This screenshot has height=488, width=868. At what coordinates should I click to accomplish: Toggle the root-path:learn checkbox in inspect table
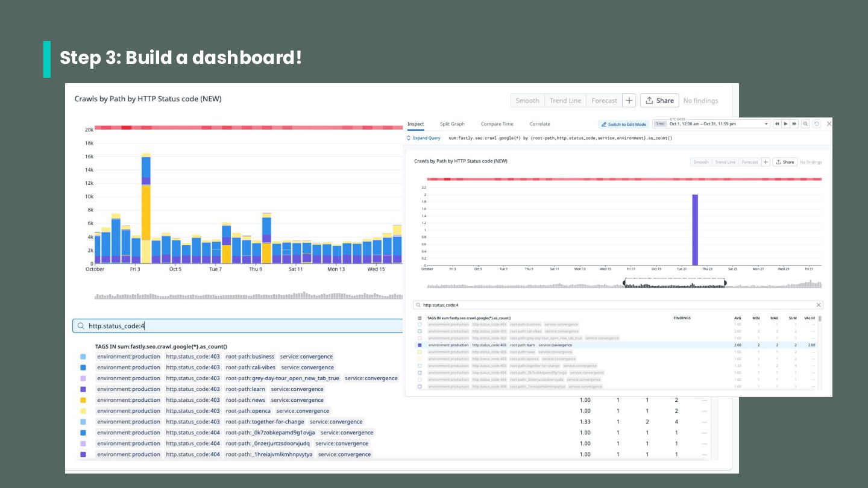[420, 345]
